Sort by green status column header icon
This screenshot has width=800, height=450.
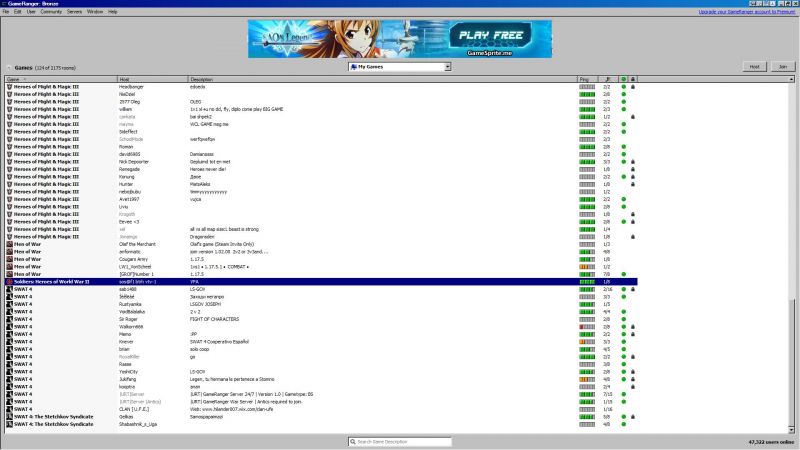coord(623,80)
